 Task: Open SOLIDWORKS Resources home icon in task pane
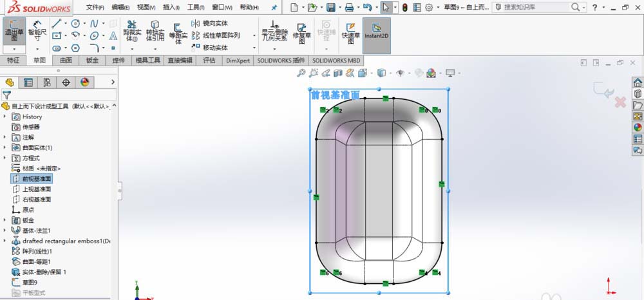(638, 82)
